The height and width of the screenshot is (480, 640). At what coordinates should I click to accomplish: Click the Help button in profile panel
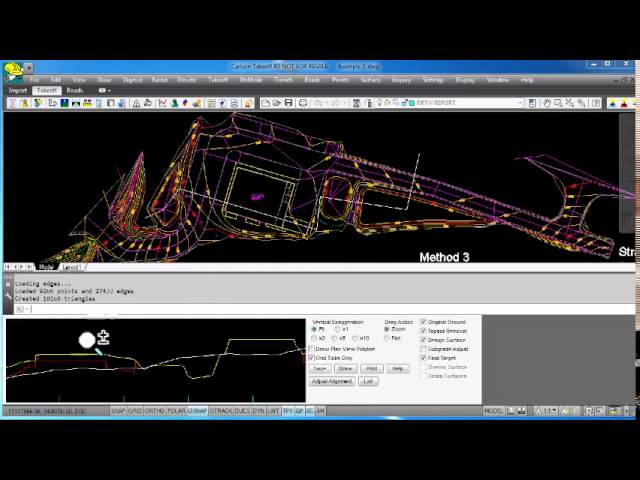398,369
